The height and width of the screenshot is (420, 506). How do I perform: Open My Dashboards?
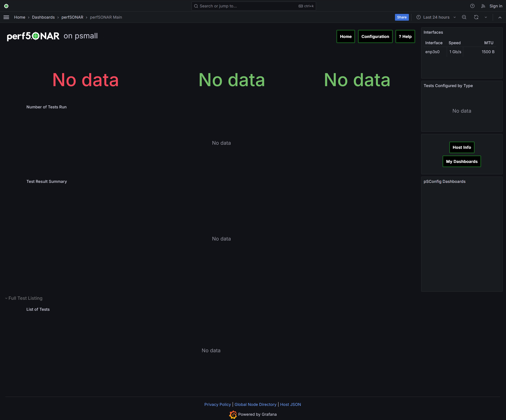[461, 162]
